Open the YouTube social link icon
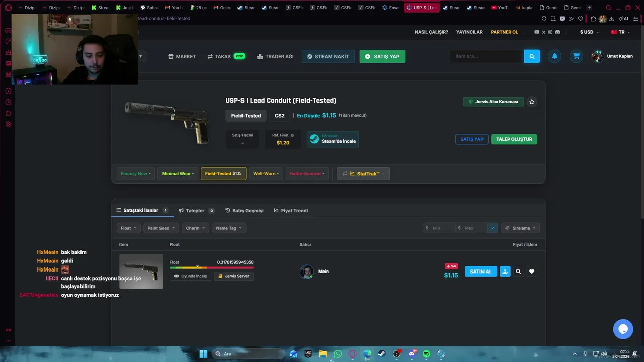644x362 pixels. coord(537,32)
